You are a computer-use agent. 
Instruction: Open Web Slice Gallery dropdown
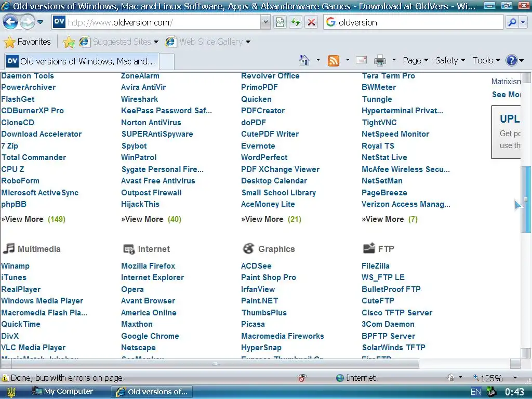208,42
